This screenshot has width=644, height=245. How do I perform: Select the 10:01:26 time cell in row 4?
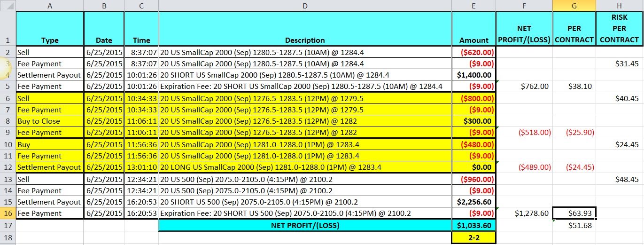click(141, 75)
